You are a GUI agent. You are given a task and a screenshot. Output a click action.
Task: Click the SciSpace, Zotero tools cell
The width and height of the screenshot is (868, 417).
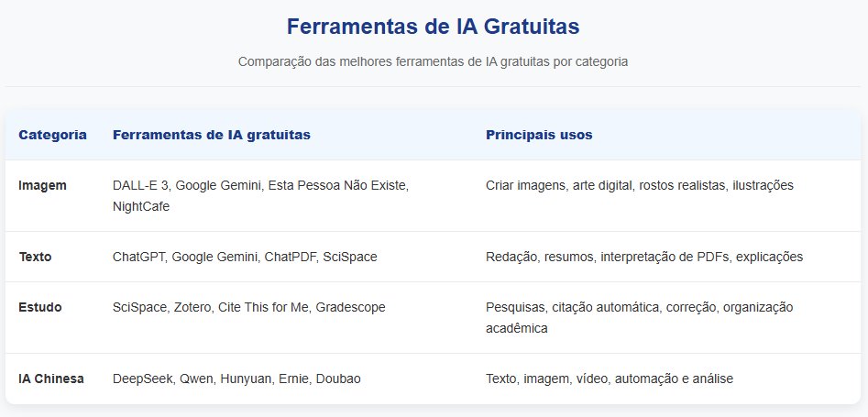[248, 307]
